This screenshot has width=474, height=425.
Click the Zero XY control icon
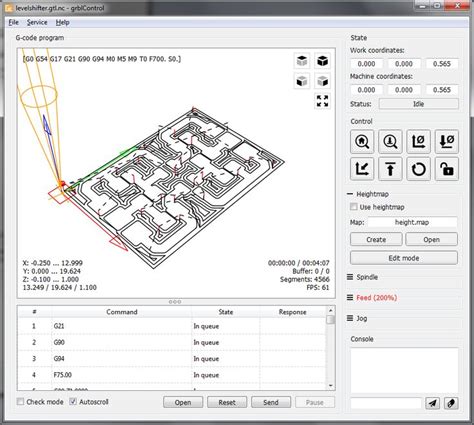(x=418, y=142)
